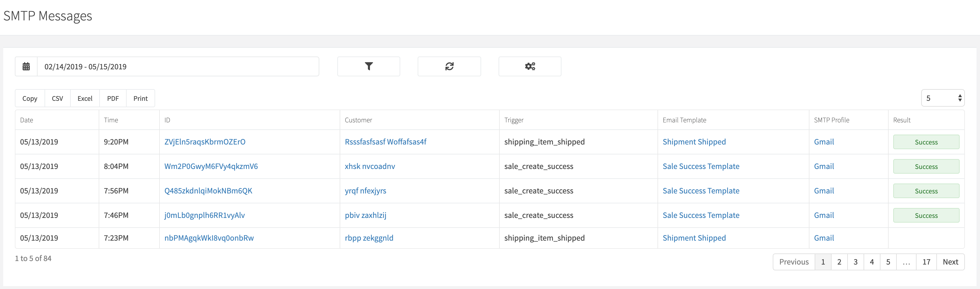Open the gears settings button
The image size is (980, 289).
pyautogui.click(x=529, y=67)
